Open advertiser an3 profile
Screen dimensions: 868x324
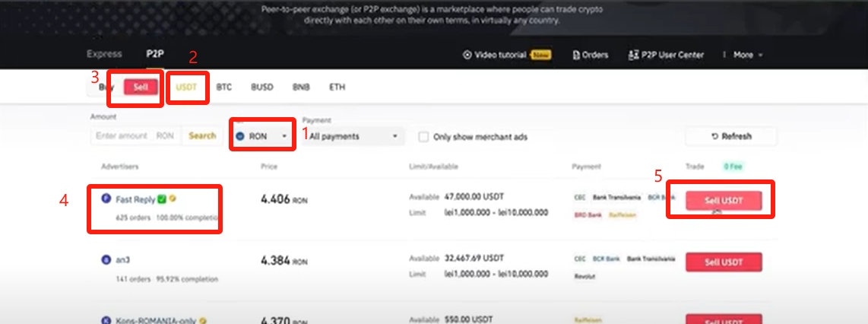coord(122,260)
